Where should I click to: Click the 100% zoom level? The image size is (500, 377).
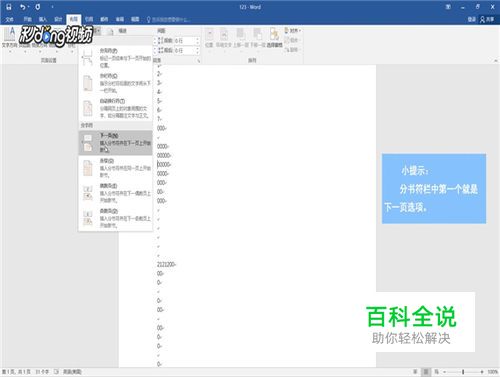tap(492, 372)
